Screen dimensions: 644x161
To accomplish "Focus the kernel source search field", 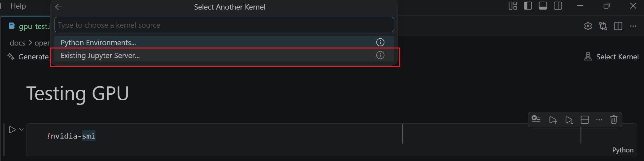I will [x=224, y=25].
